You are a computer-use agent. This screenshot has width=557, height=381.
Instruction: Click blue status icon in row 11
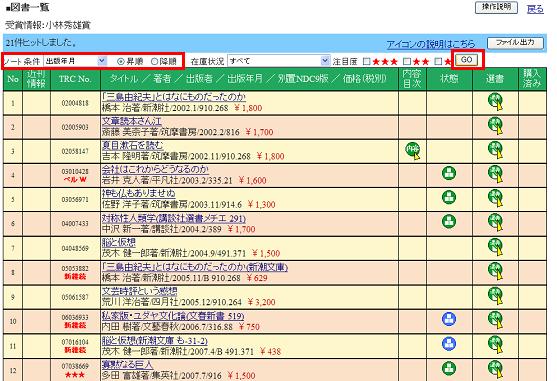449,343
